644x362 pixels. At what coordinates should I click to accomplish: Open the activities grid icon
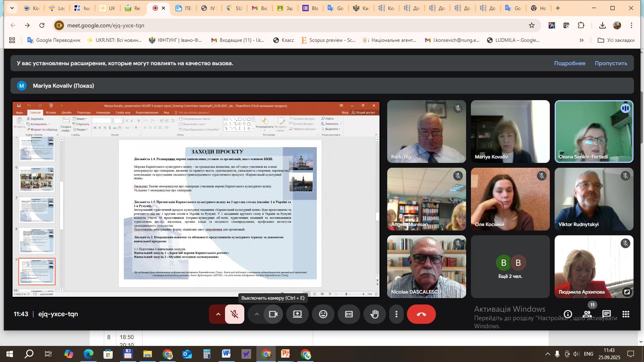626,315
